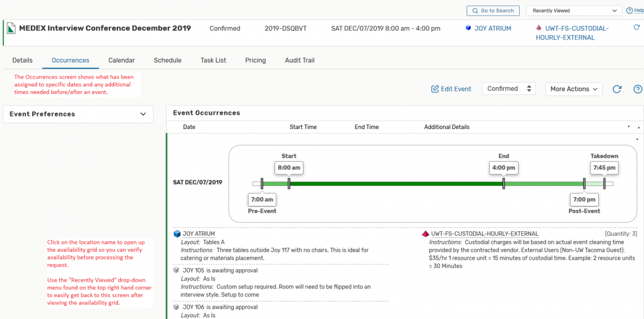Click the Go to Search field
This screenshot has height=319, width=644.
click(x=493, y=11)
